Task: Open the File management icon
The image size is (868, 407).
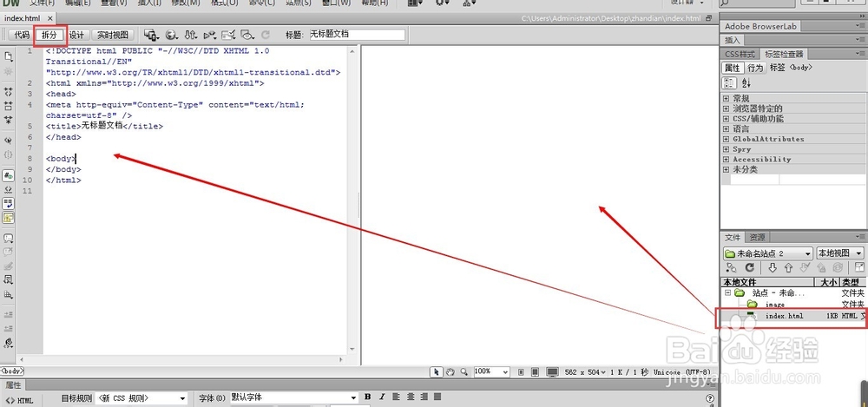Action: (x=191, y=35)
